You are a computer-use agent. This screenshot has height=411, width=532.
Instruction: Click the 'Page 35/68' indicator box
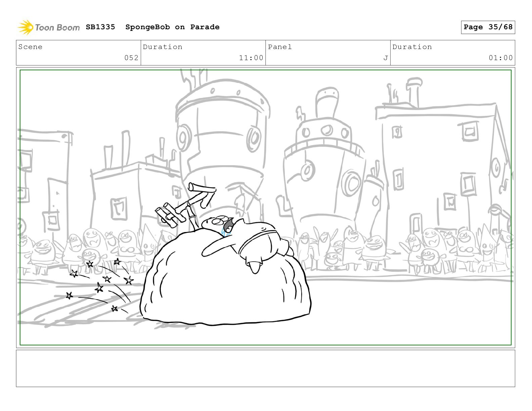488,27
